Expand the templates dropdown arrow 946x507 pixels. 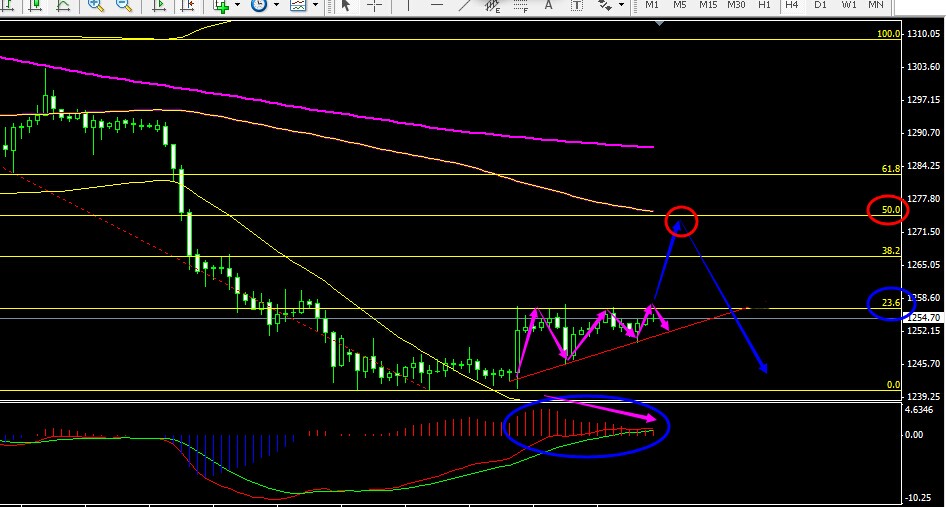315,5
